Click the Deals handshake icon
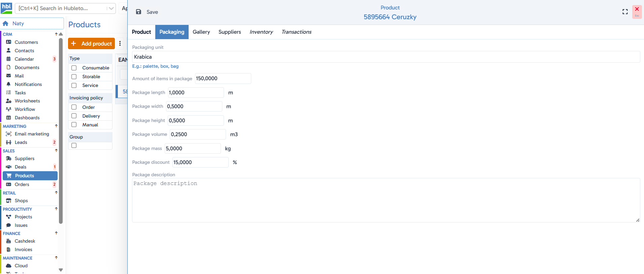This screenshot has width=644, height=274. [9, 167]
